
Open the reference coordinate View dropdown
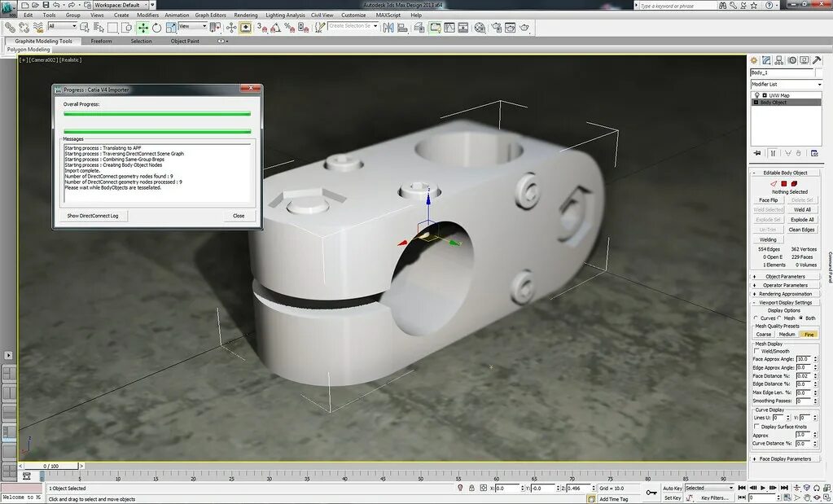coord(193,26)
